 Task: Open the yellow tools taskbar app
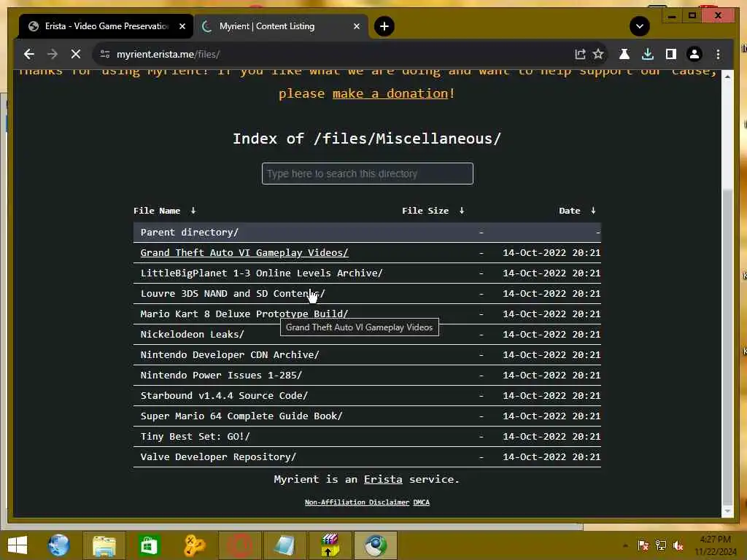(x=194, y=545)
